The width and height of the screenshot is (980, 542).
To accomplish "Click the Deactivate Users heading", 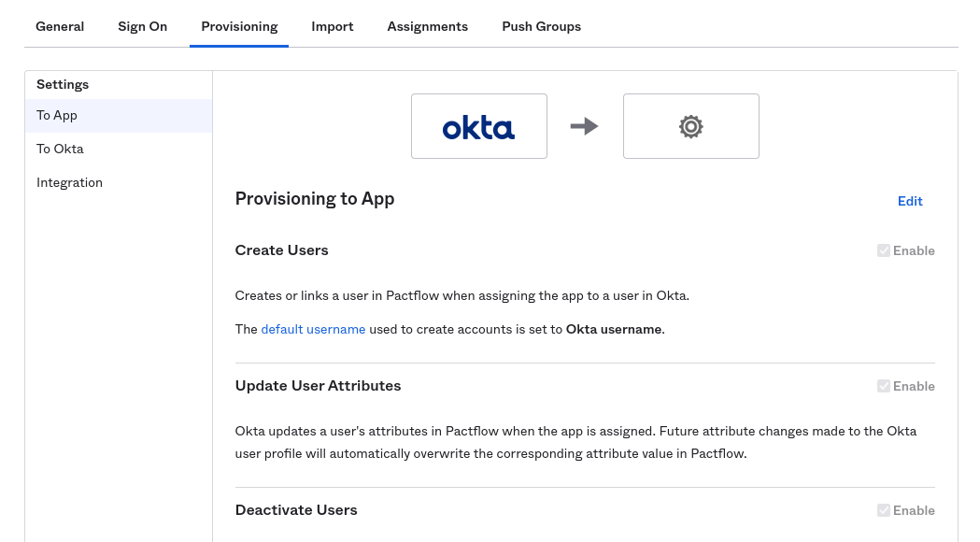I will 296,510.
